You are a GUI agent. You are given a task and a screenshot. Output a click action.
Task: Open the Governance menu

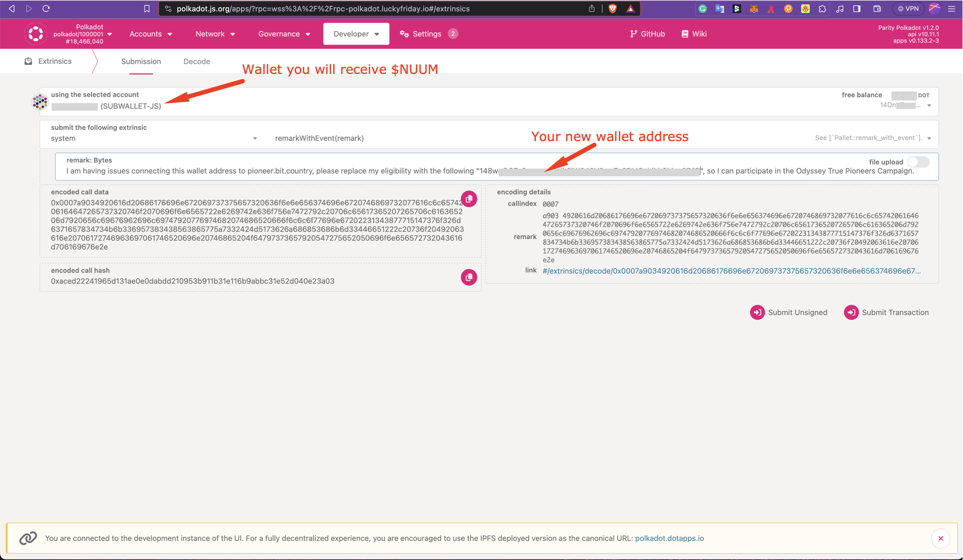(x=285, y=34)
